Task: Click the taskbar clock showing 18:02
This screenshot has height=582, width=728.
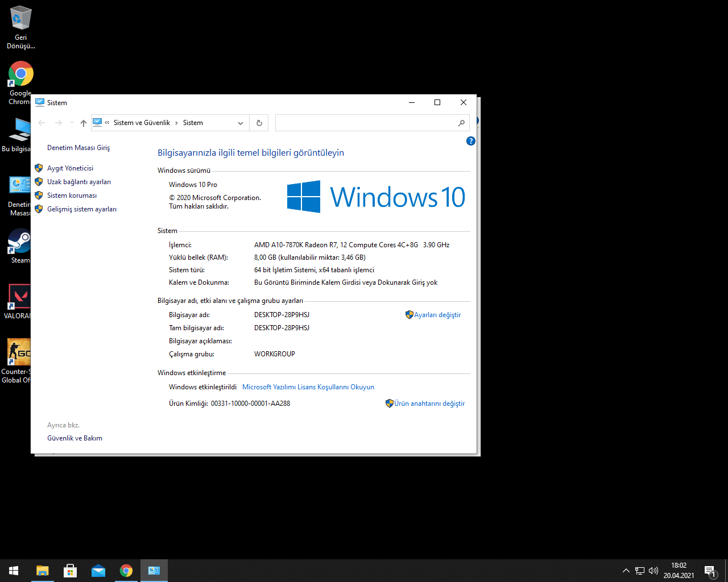Action: pyautogui.click(x=679, y=571)
